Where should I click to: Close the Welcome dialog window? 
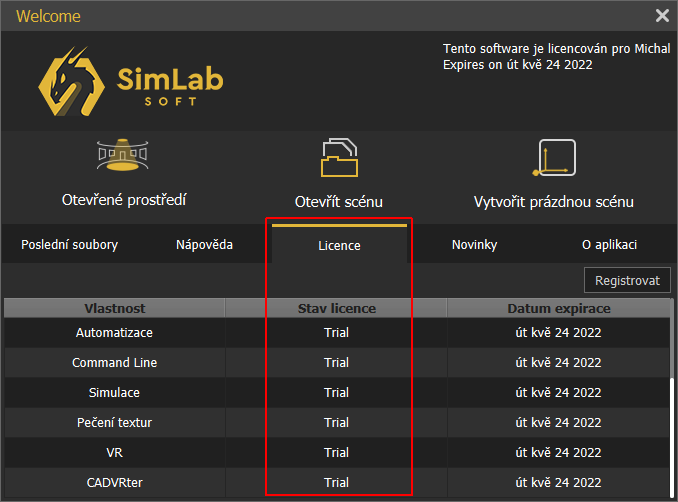[x=662, y=16]
